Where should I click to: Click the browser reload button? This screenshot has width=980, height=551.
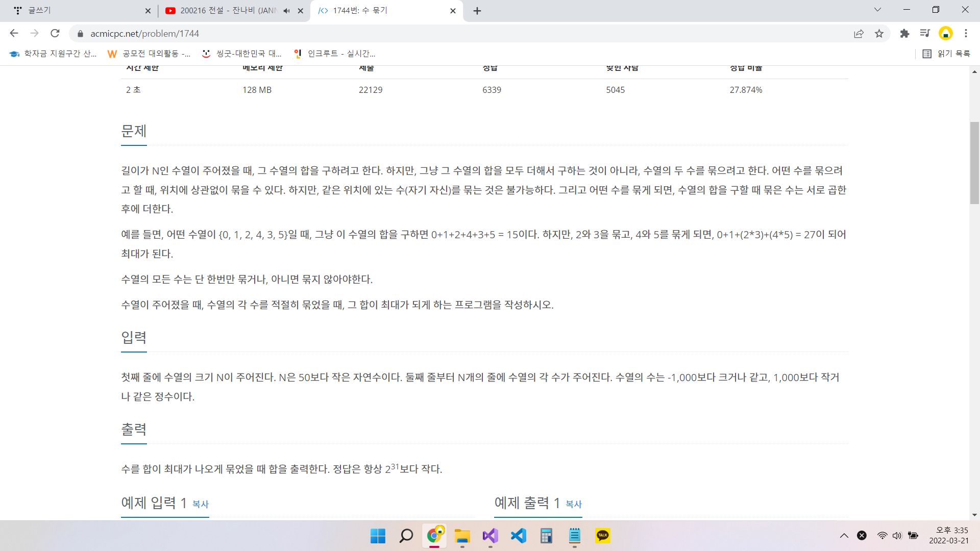point(55,33)
